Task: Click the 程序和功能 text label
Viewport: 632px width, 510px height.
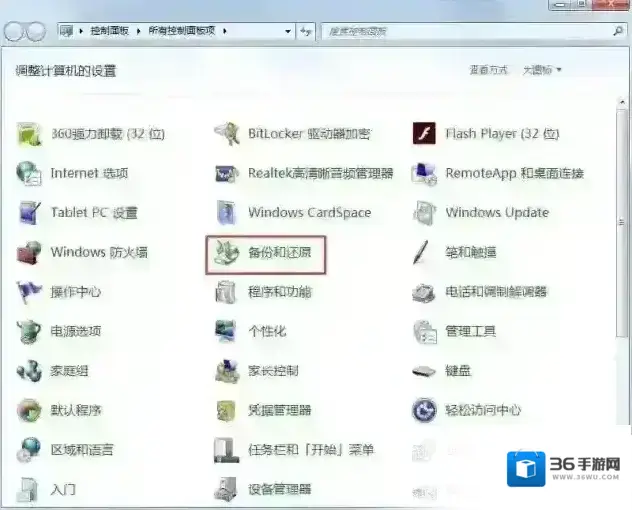Action: pos(279,291)
